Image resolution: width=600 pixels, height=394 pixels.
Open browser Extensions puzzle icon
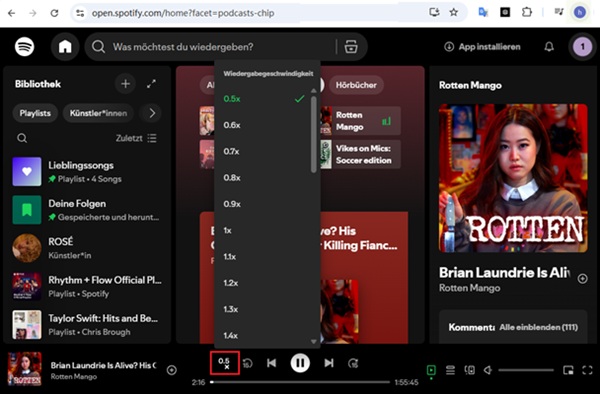pos(527,12)
